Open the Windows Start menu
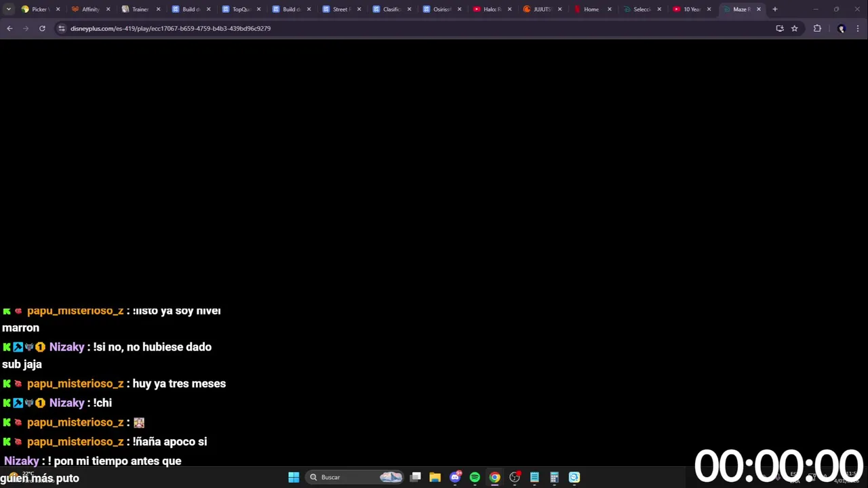The width and height of the screenshot is (868, 488). coord(294,477)
